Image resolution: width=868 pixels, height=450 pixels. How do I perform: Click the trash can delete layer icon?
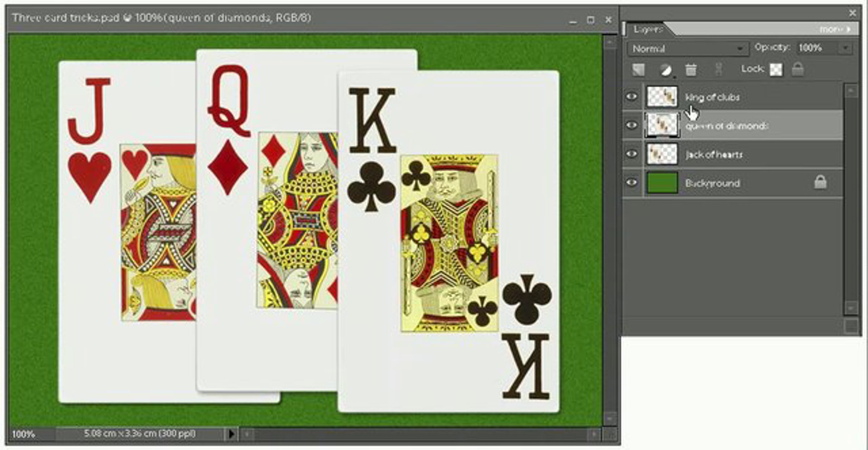(691, 69)
